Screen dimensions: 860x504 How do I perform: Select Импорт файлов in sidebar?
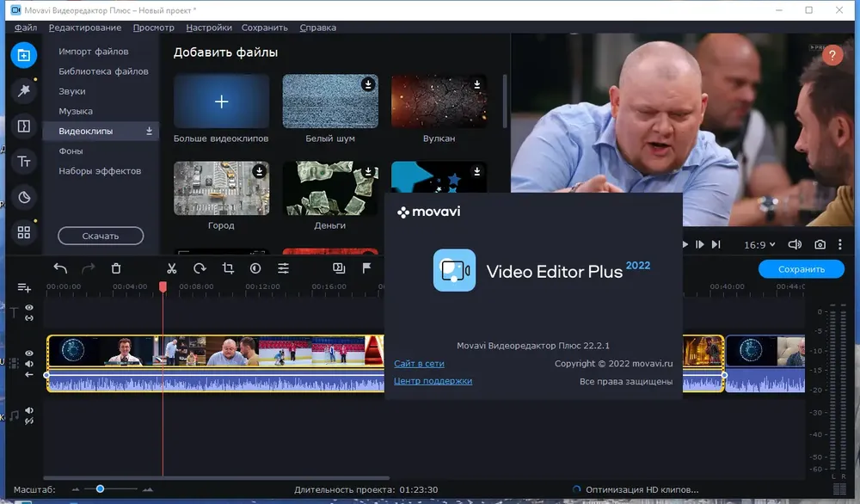pos(93,51)
